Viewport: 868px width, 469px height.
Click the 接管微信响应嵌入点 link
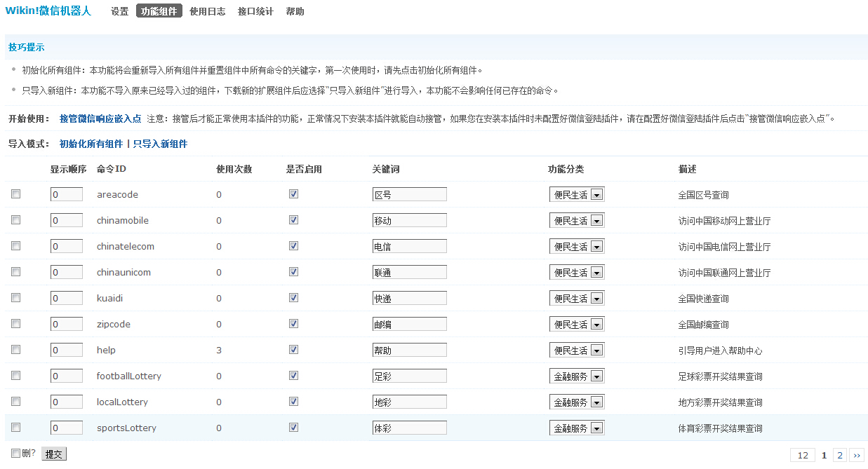tap(100, 118)
